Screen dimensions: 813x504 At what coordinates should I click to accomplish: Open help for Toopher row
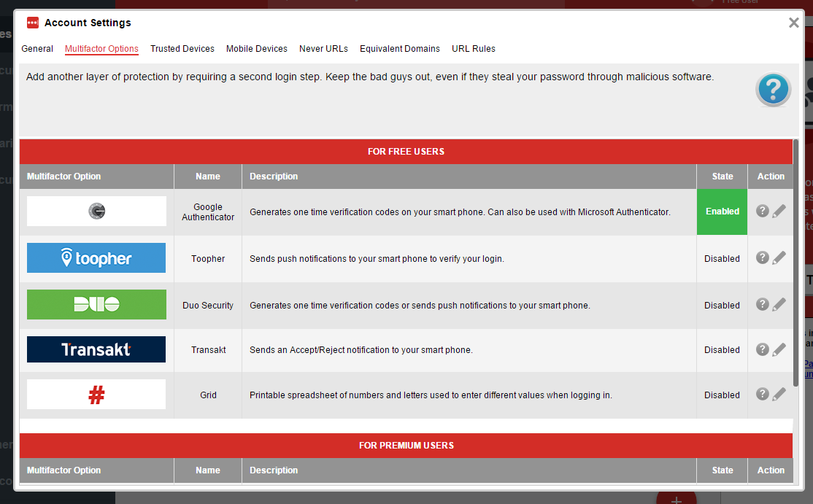point(762,257)
